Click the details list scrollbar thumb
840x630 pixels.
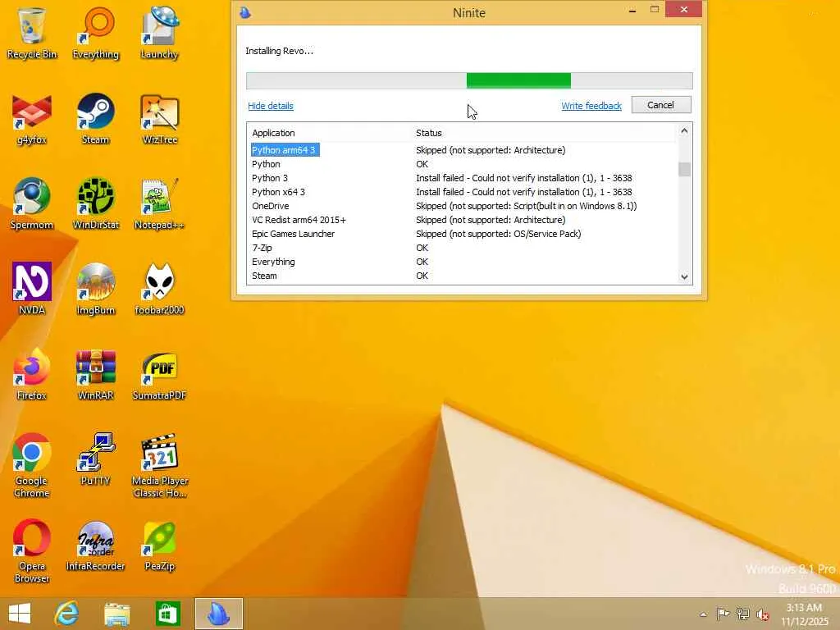[684, 169]
